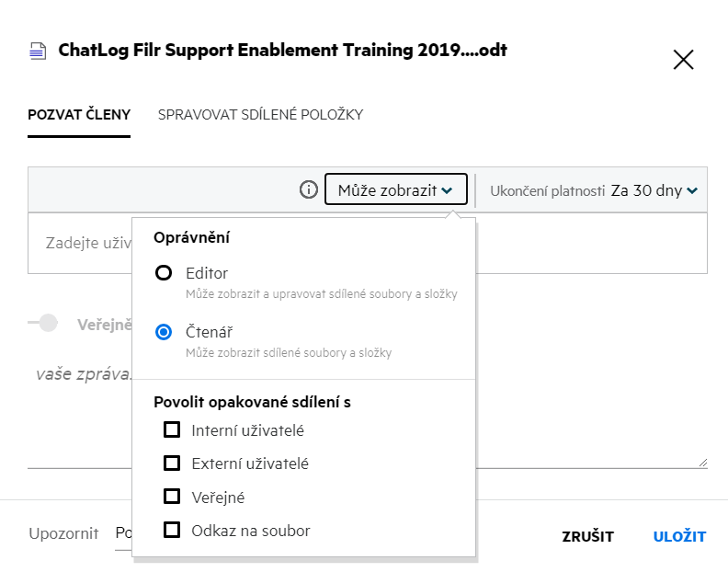
Task: Open the Pozvat členy tab
Action: (79, 115)
